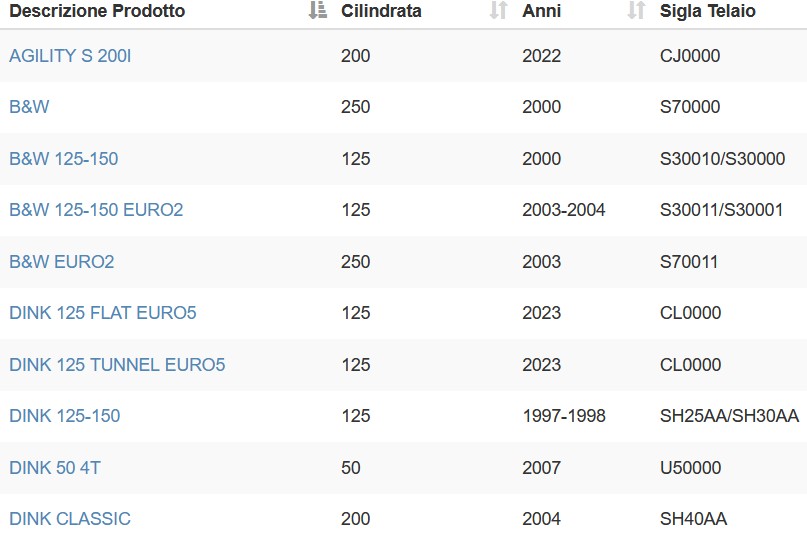The width and height of the screenshot is (807, 533).
Task: Open the DINK CLASSIC product link
Action: tap(70, 519)
